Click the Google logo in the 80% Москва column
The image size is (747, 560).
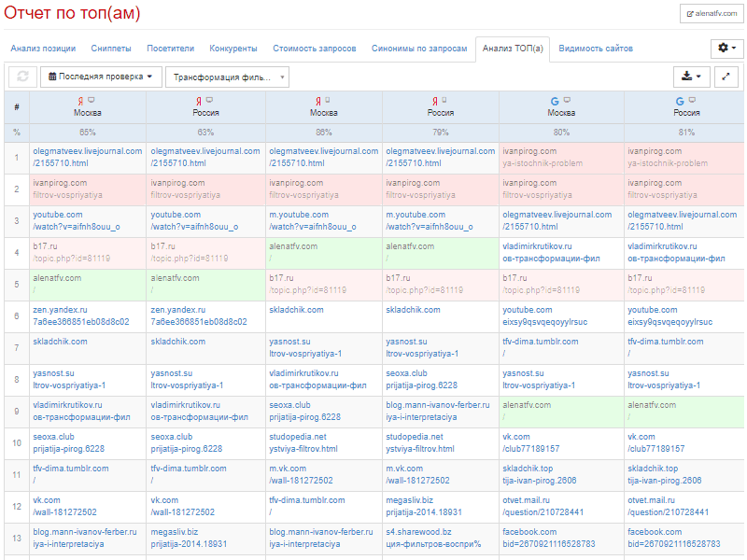point(555,101)
